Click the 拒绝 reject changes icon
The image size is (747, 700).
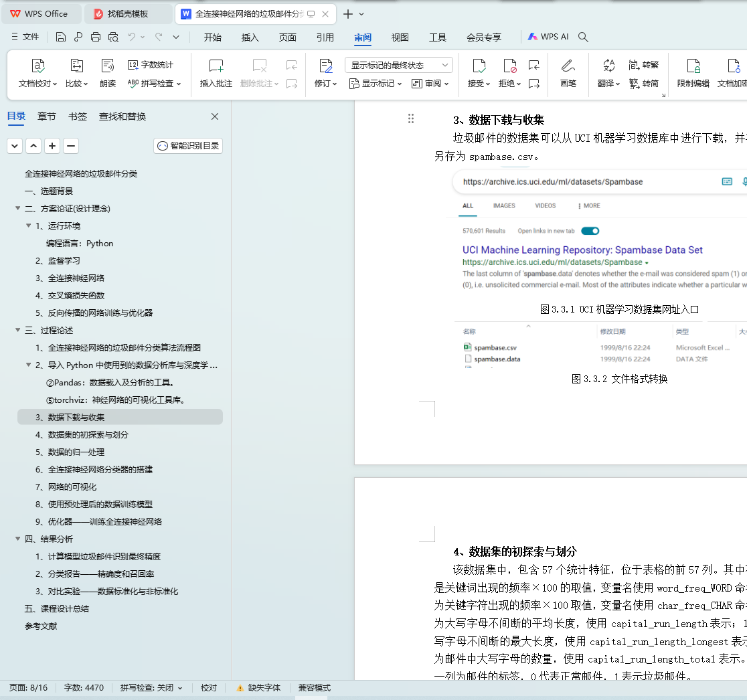click(x=509, y=66)
